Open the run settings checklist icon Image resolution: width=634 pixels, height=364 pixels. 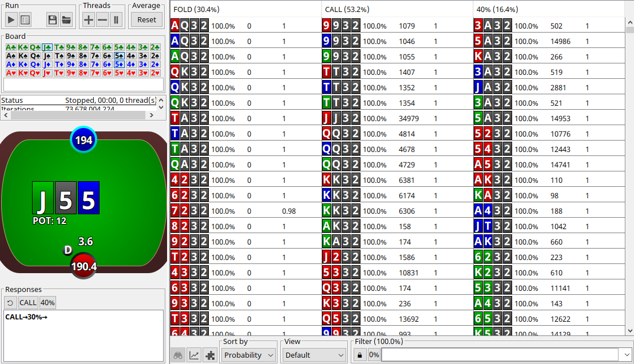click(25, 20)
